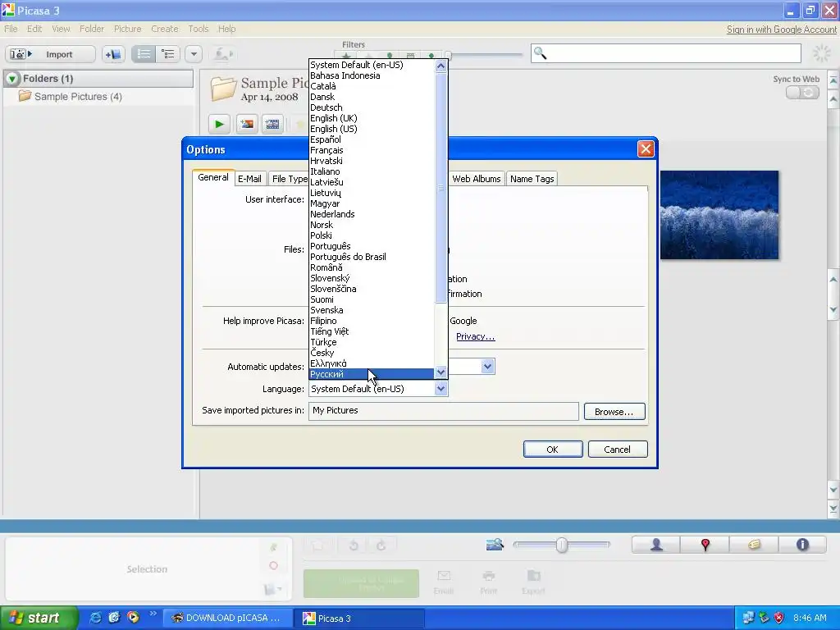Cancel the Options dialog
Viewport: 840px width, 630px height.
617,450
